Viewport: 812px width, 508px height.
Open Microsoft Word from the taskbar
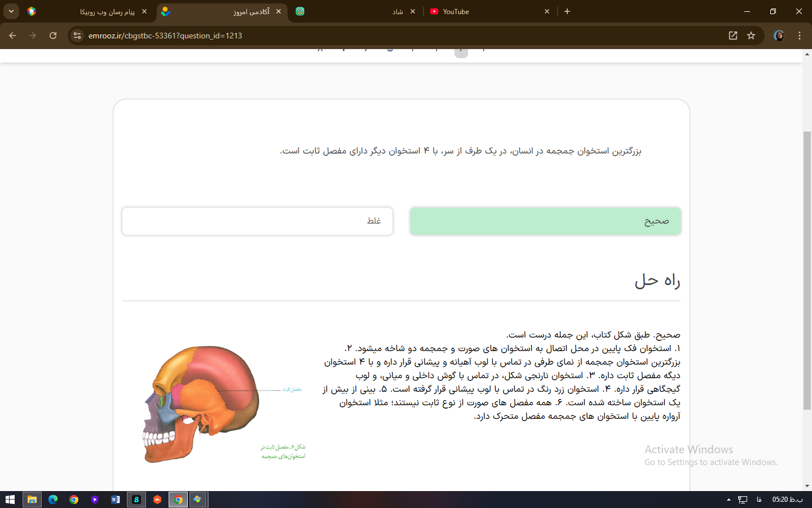tap(116, 500)
